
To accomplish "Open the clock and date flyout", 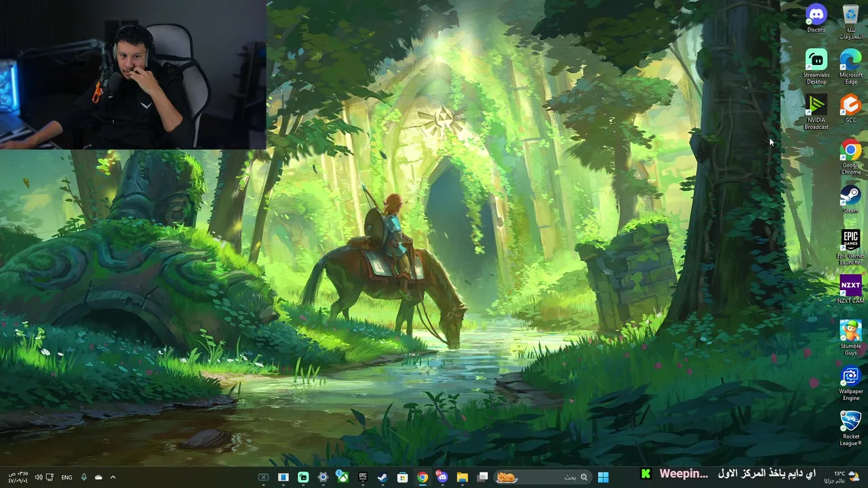I will (18, 477).
